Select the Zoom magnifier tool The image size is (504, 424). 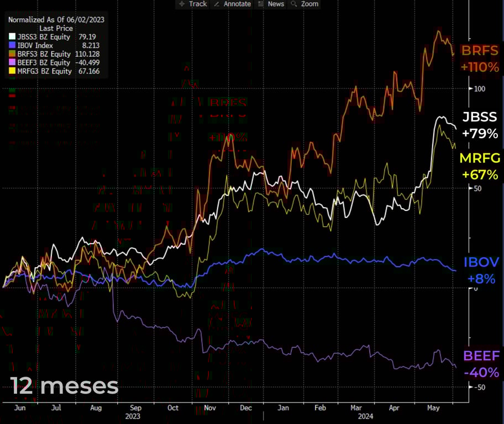[x=305, y=4]
